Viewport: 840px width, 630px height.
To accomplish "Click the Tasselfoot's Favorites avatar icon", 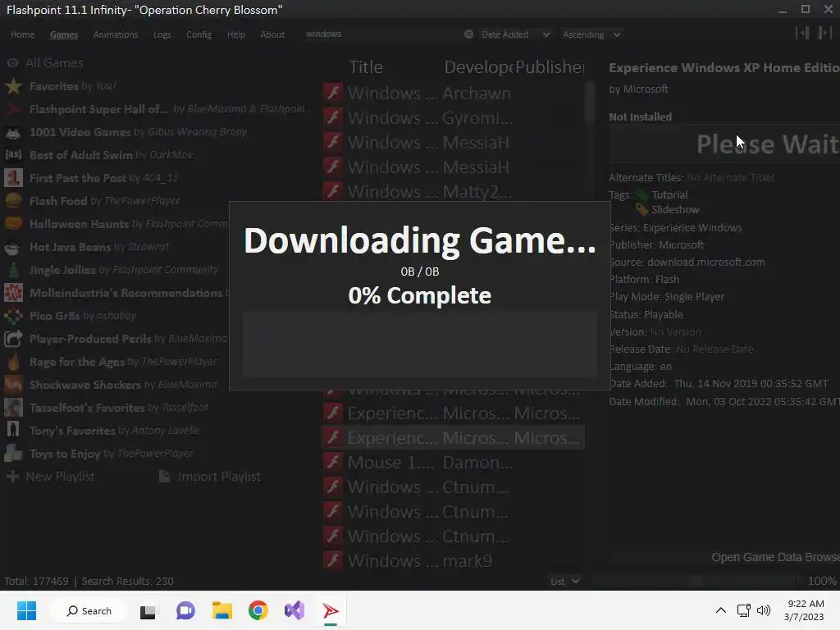I will click(13, 408).
